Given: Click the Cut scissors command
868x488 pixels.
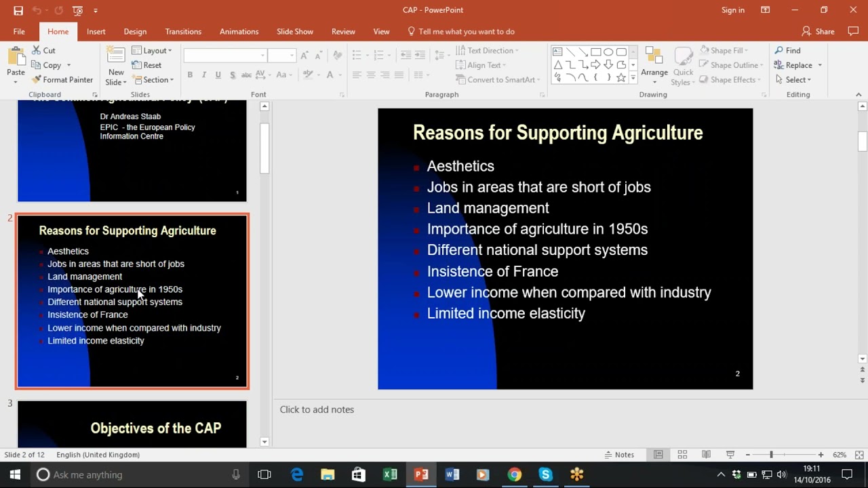Looking at the screenshot, I should 43,50.
